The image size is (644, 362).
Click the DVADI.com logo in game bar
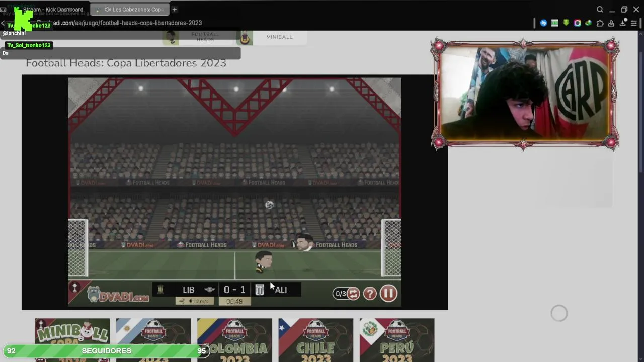118,294
